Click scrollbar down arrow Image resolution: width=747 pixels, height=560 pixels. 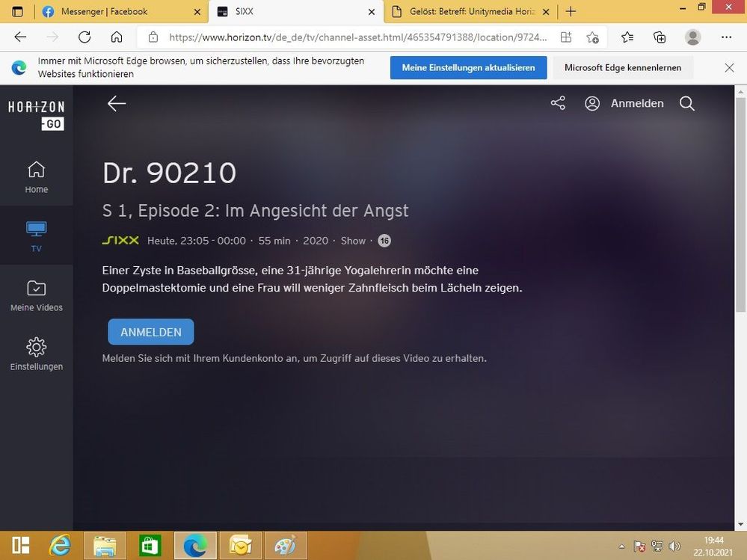[x=740, y=525]
